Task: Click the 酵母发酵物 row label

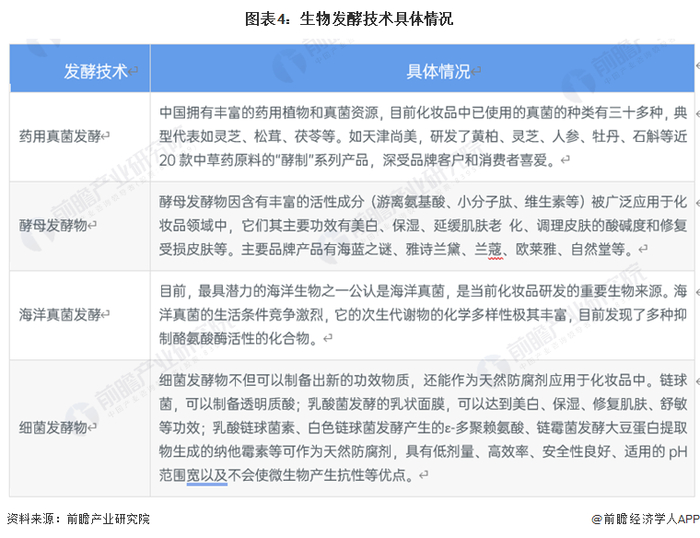Action: point(53,225)
